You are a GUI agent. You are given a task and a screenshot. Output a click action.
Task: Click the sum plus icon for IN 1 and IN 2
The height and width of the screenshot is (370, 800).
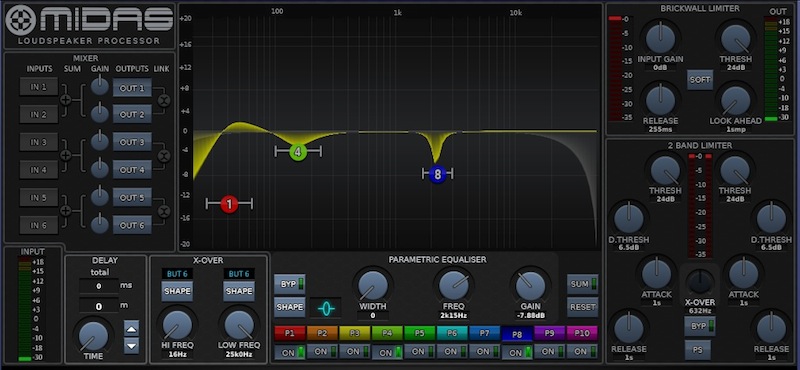pyautogui.click(x=66, y=100)
